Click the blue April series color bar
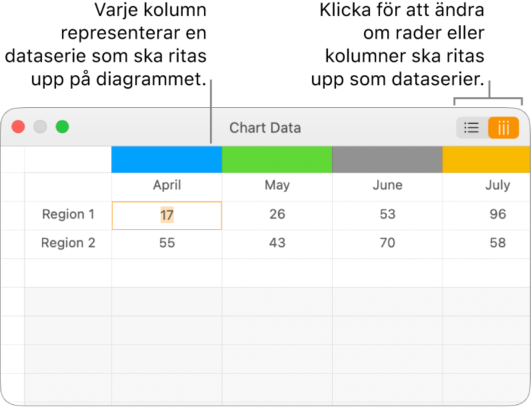Screen dimensions: 532x407 pos(167,160)
